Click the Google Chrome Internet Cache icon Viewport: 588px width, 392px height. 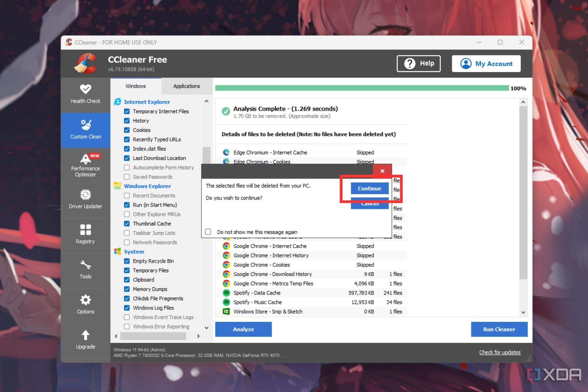[x=226, y=246]
